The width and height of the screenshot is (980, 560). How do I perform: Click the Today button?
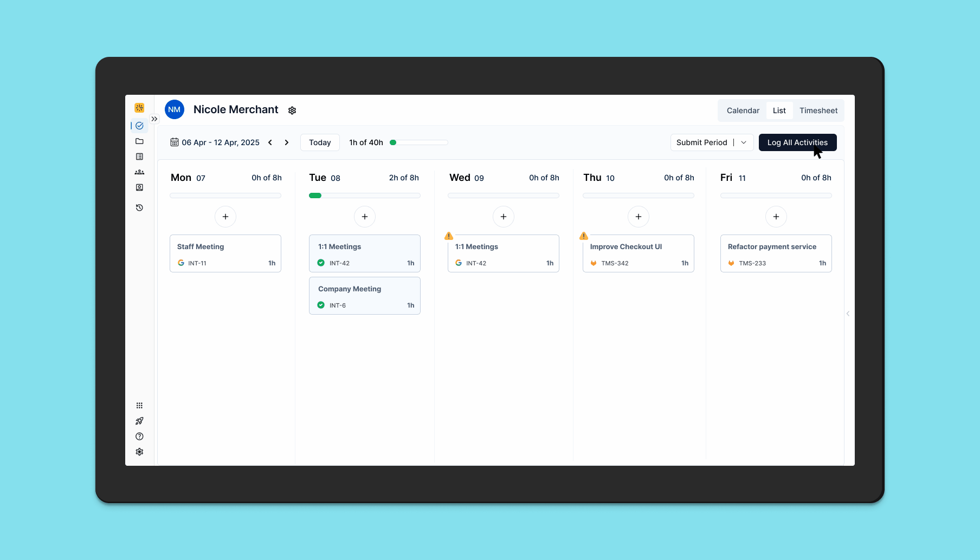click(x=320, y=142)
